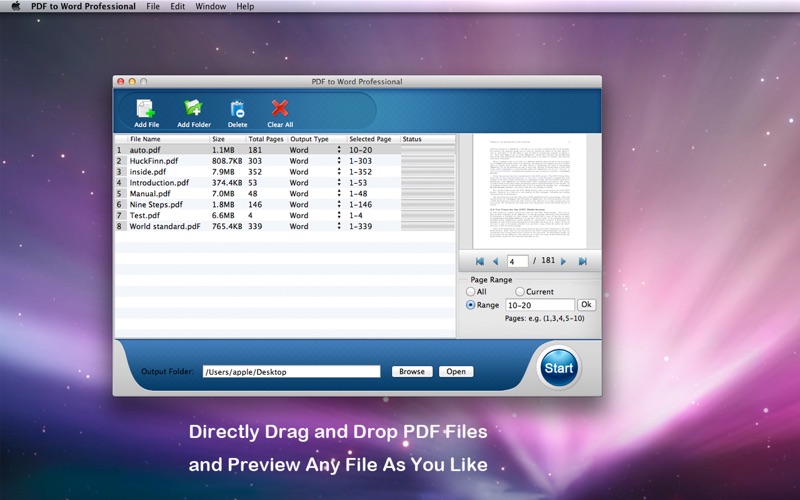Click the Total Pages column header
Image resolution: width=800 pixels, height=500 pixels.
267,139
